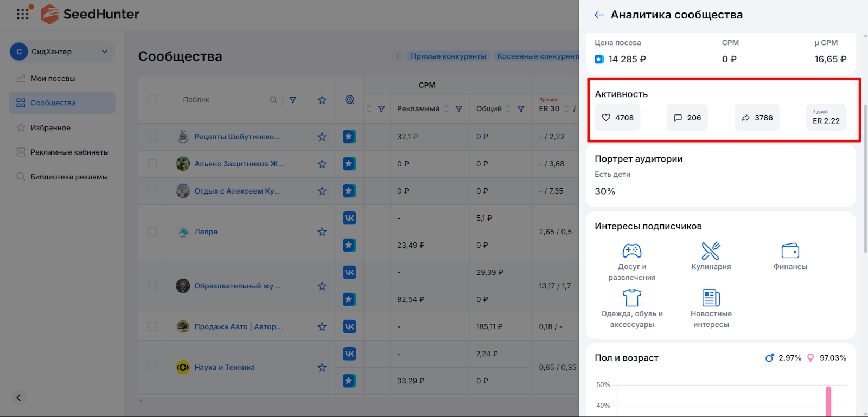Toggle the select-all checkbox in table header
The width and height of the screenshot is (868, 417).
tap(152, 100)
